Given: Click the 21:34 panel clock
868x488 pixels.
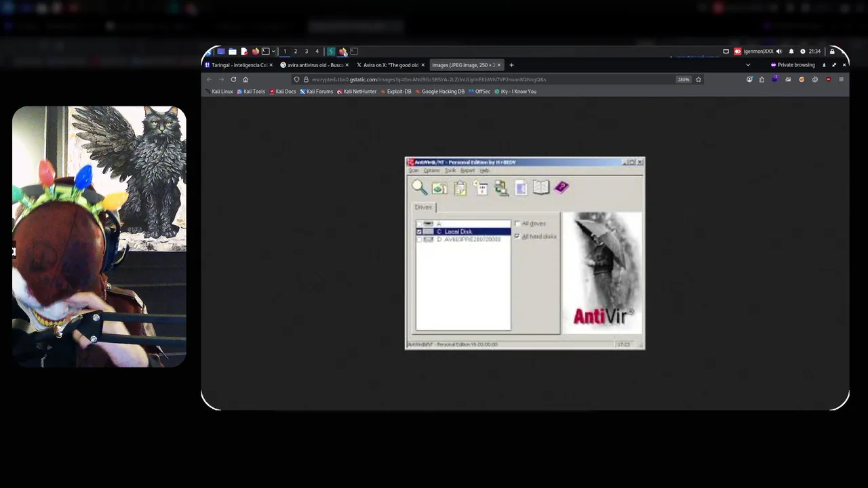Looking at the screenshot, I should (x=814, y=52).
